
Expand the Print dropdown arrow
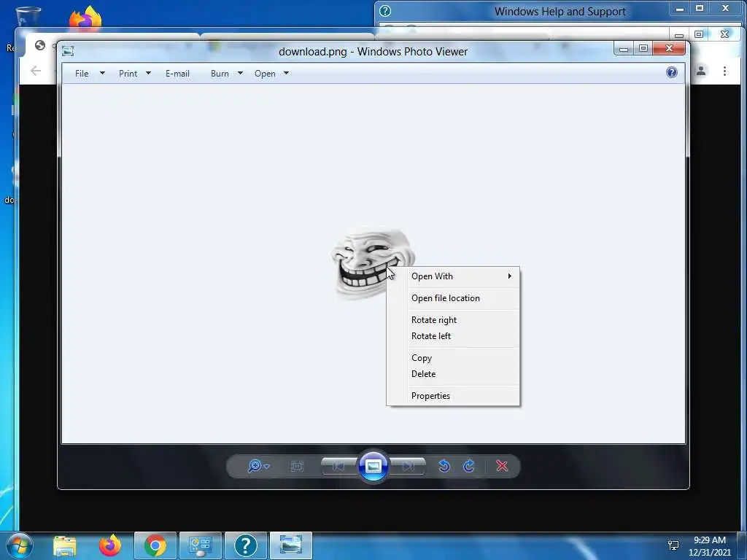[148, 74]
